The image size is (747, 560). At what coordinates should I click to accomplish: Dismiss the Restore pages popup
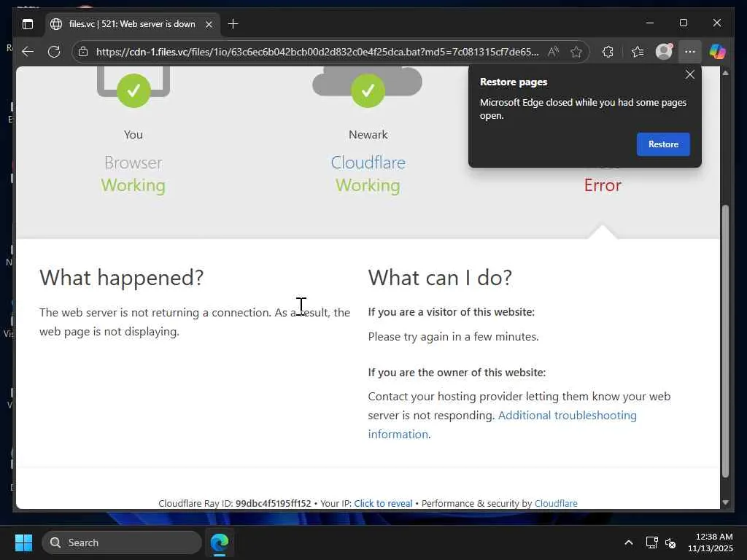pyautogui.click(x=690, y=74)
